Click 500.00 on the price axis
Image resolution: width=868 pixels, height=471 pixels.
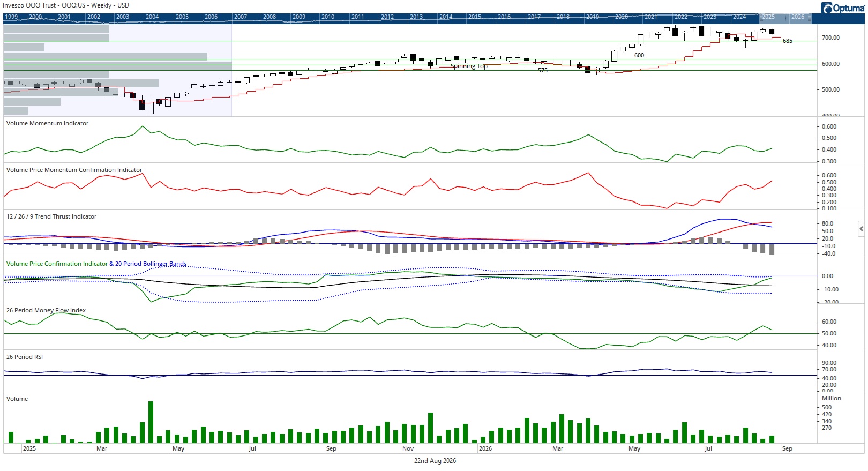[831, 89]
